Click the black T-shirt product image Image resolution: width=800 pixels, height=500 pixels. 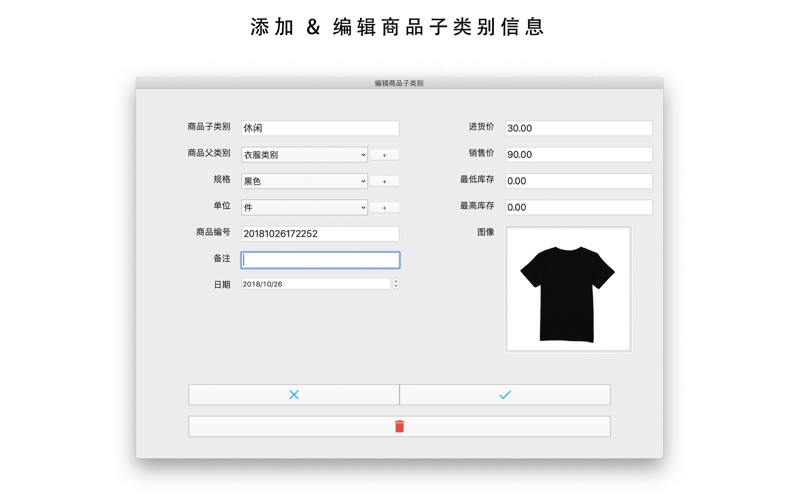568,289
